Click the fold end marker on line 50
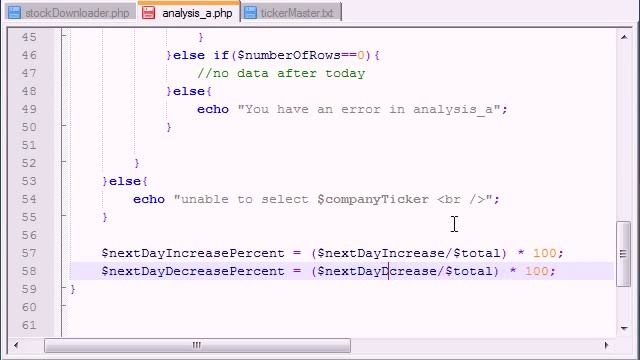This screenshot has height=360, width=640. pos(64,126)
